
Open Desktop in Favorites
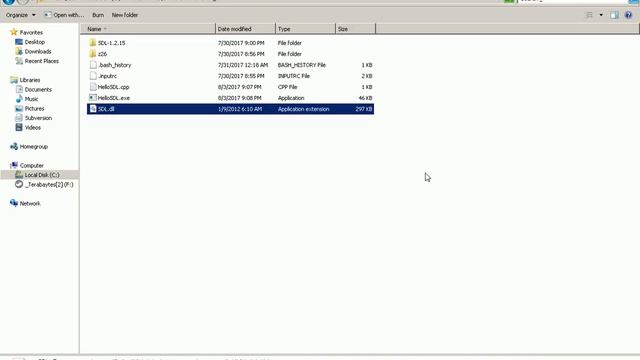click(34, 42)
